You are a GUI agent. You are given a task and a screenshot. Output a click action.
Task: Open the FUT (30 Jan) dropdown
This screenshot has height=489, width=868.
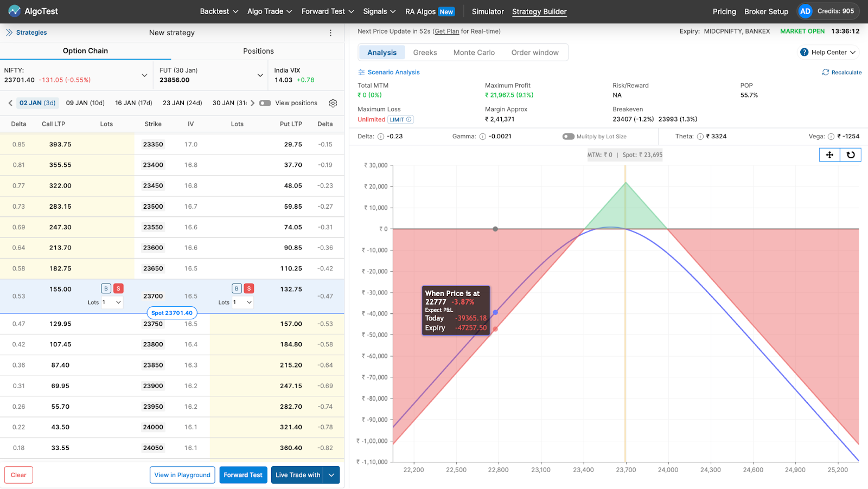[x=260, y=75]
